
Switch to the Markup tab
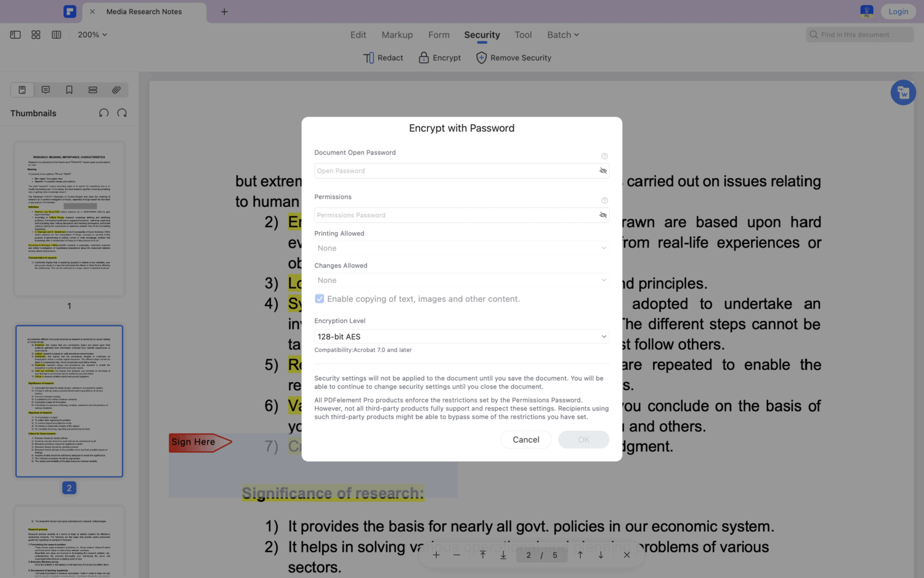397,35
